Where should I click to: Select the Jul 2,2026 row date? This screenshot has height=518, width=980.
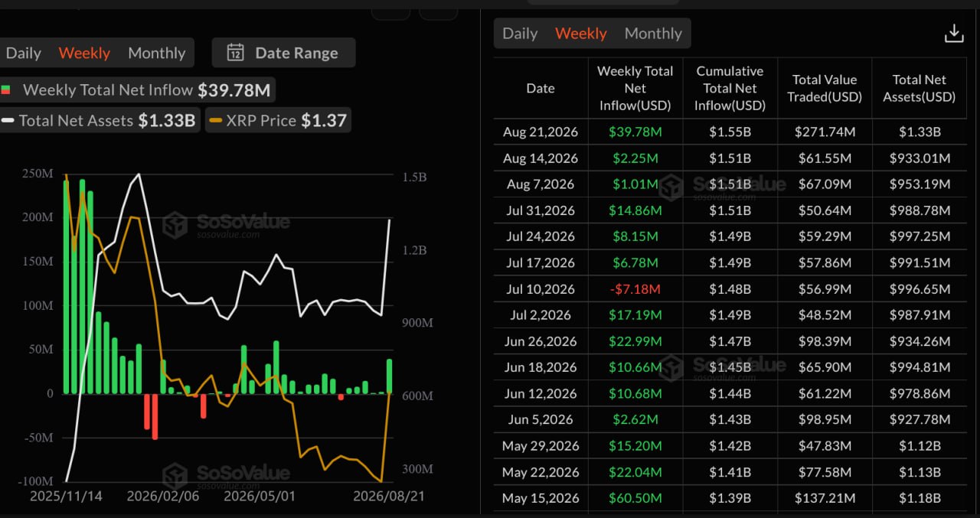(x=541, y=315)
